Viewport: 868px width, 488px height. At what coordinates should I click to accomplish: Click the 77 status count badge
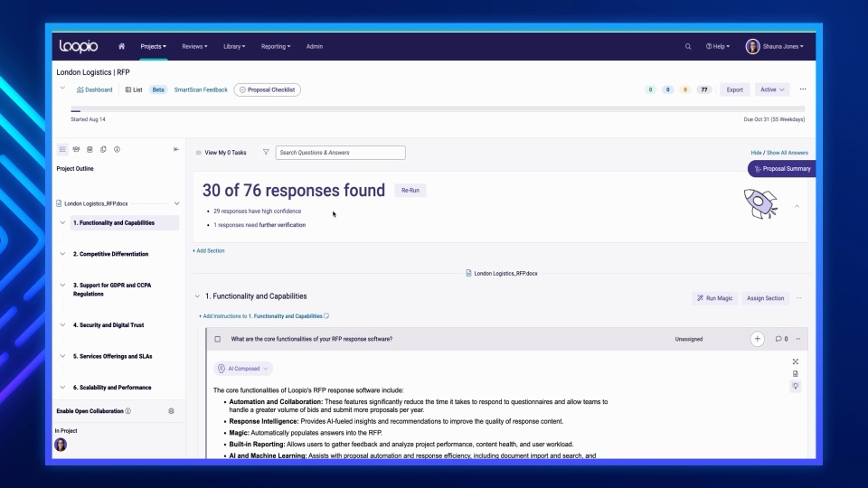pyautogui.click(x=703, y=89)
